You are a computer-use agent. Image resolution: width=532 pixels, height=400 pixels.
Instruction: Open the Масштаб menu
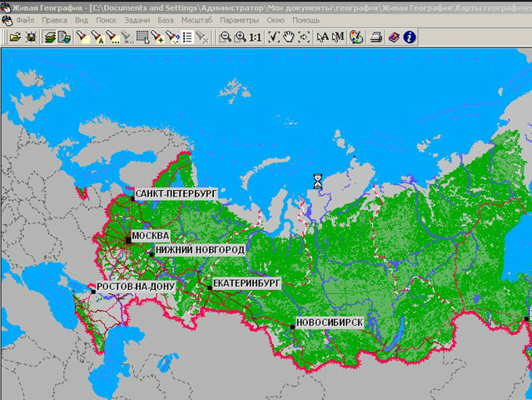(x=196, y=19)
